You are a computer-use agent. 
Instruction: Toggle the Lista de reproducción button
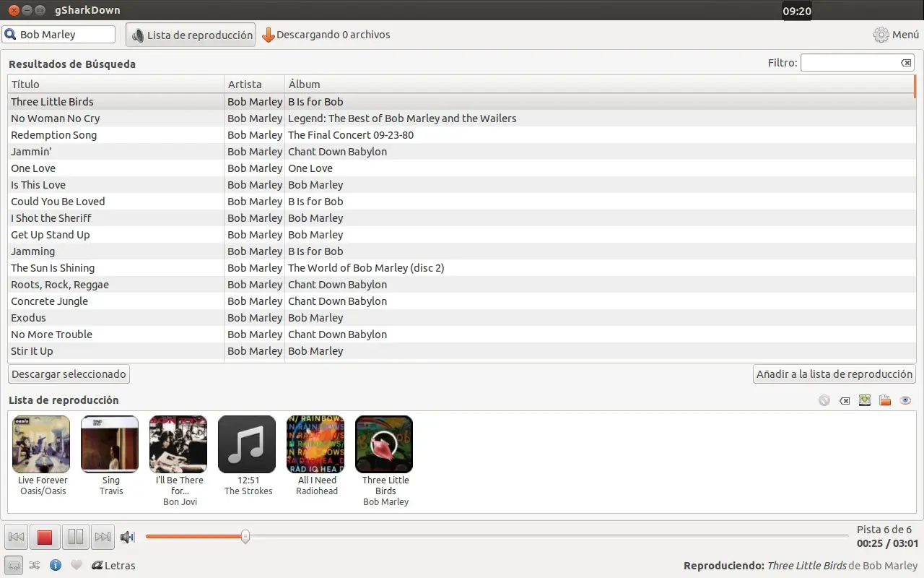(191, 35)
